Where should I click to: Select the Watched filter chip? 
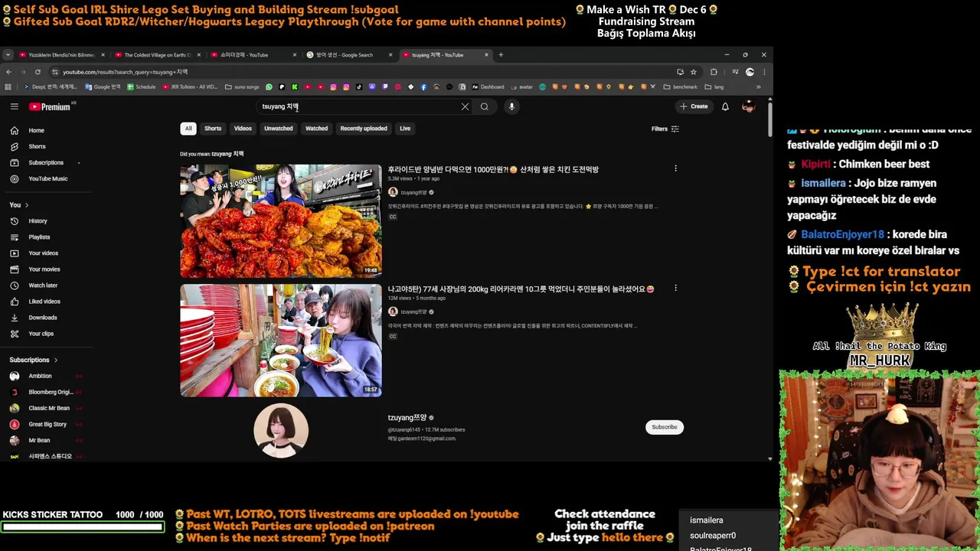[x=316, y=129]
